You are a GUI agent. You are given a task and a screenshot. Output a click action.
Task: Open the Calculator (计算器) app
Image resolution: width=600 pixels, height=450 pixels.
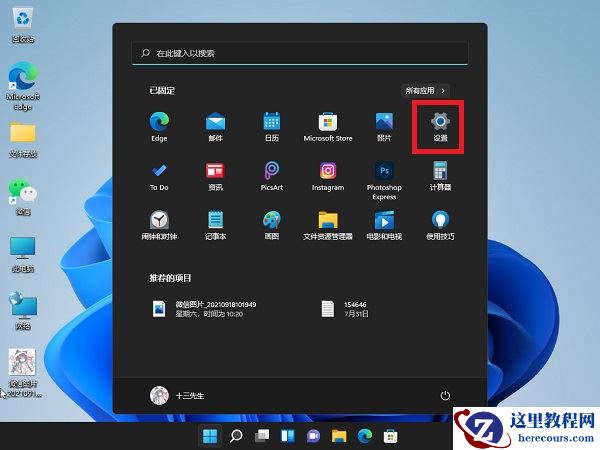(x=440, y=176)
